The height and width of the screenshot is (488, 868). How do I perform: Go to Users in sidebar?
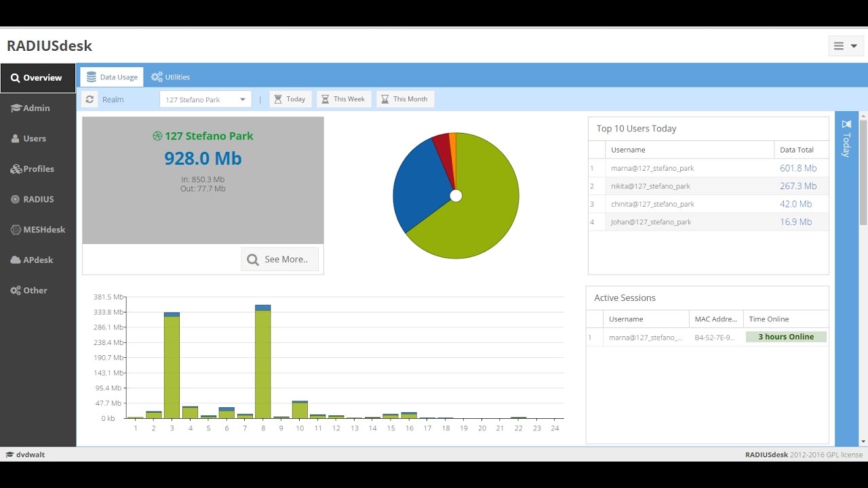pos(38,138)
